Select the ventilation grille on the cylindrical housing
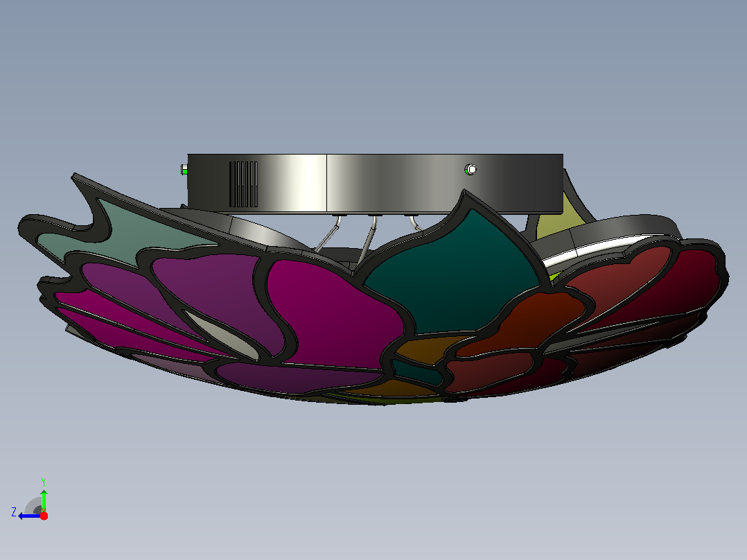This screenshot has width=747, height=560. pyautogui.click(x=243, y=184)
